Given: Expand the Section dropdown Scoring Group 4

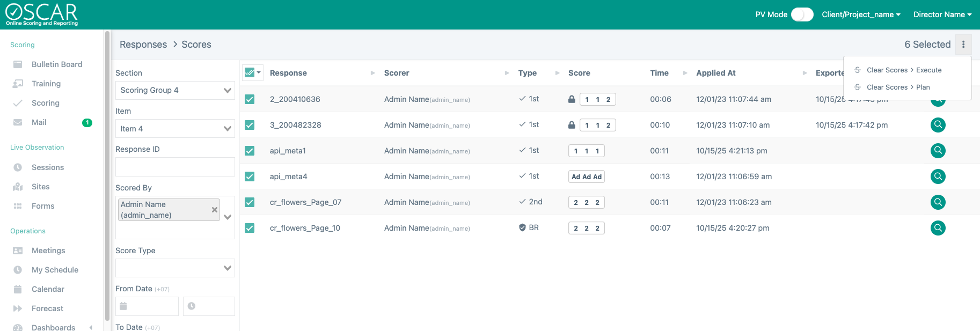Looking at the screenshot, I should click(175, 90).
